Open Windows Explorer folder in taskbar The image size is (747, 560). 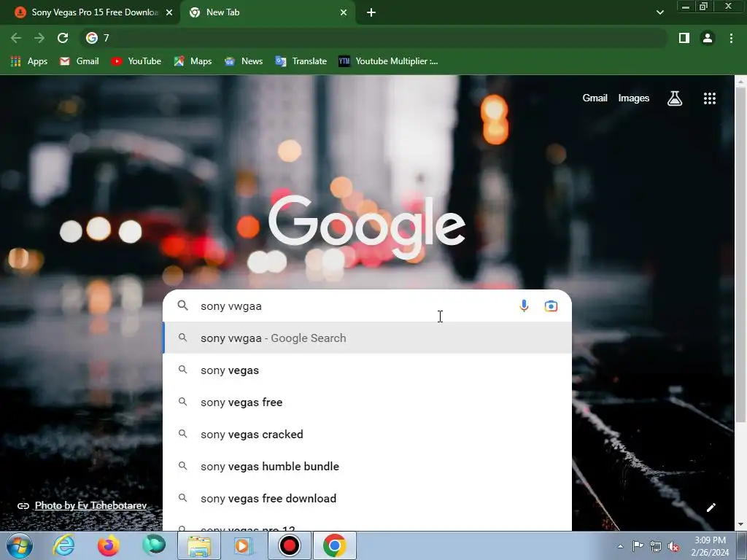(x=199, y=545)
